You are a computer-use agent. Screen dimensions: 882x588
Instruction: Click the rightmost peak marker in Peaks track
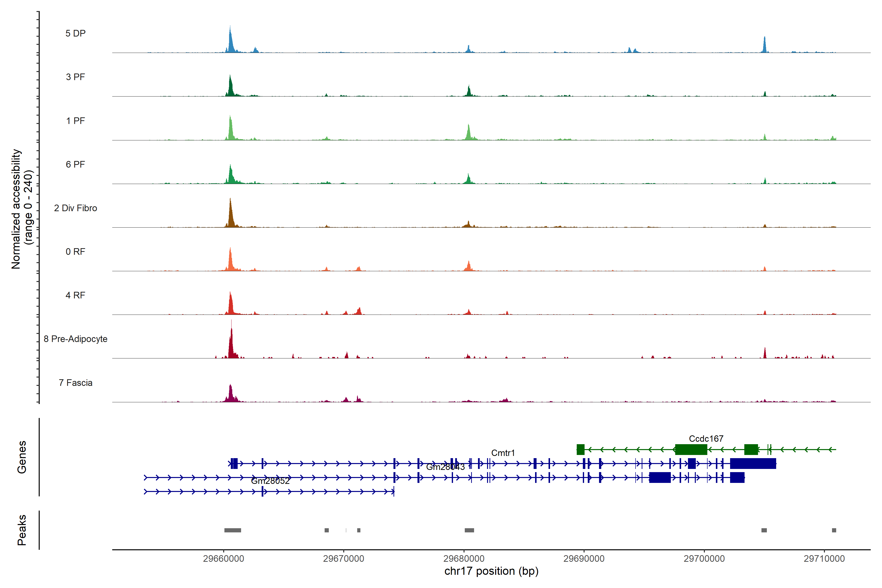pos(834,530)
